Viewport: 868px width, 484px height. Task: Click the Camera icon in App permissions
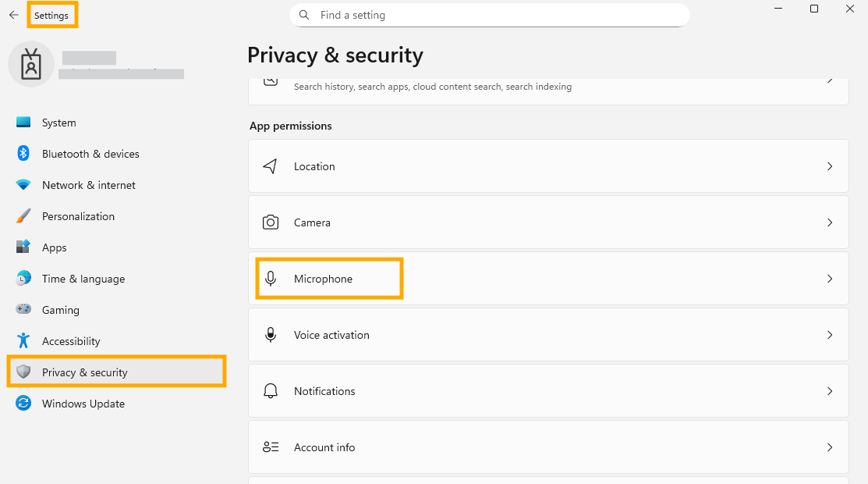(x=270, y=222)
